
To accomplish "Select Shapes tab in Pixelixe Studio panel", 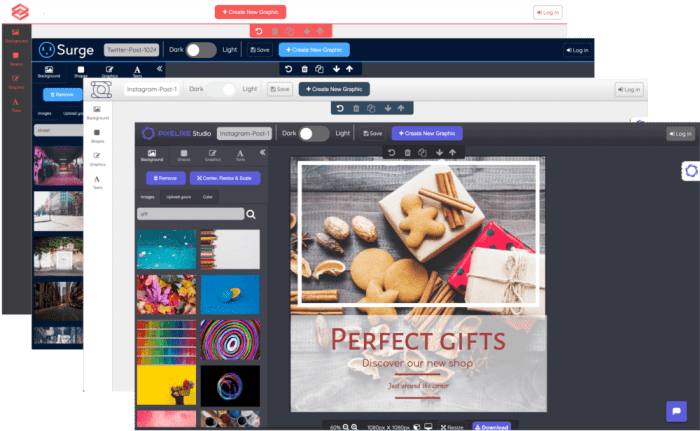I will coord(183,155).
